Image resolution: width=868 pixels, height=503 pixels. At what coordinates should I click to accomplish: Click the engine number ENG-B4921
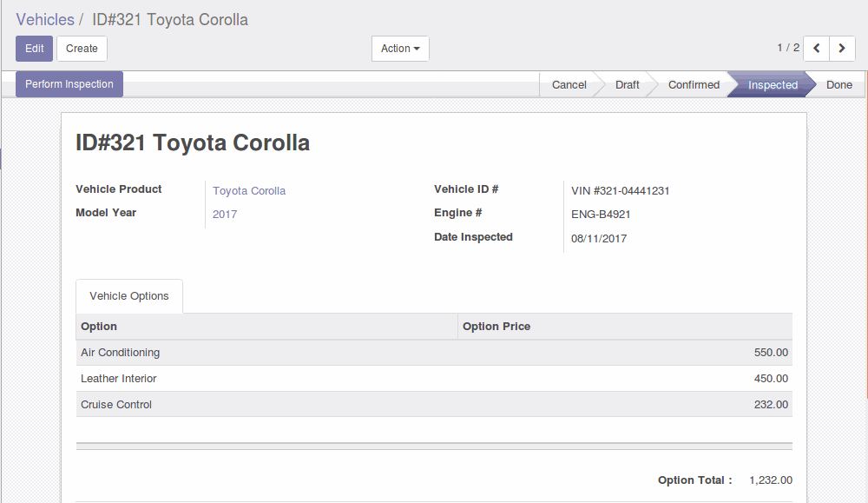pos(601,215)
